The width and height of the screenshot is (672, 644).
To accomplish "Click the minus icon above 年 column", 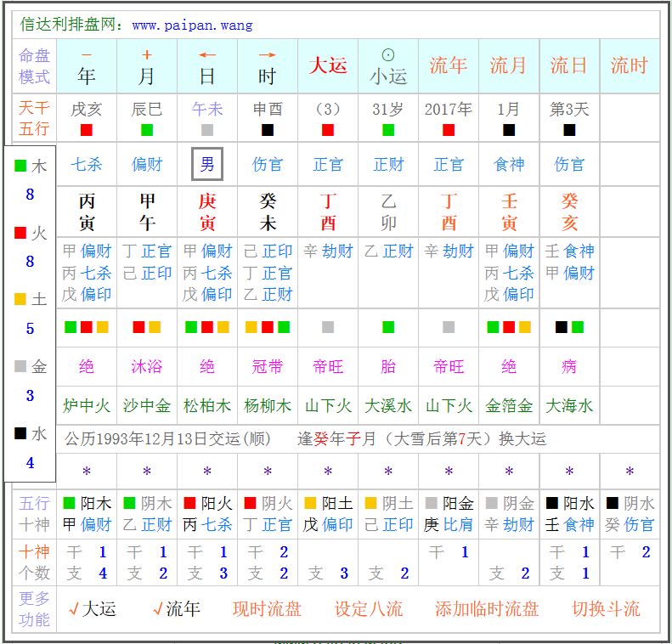I will coord(87,54).
